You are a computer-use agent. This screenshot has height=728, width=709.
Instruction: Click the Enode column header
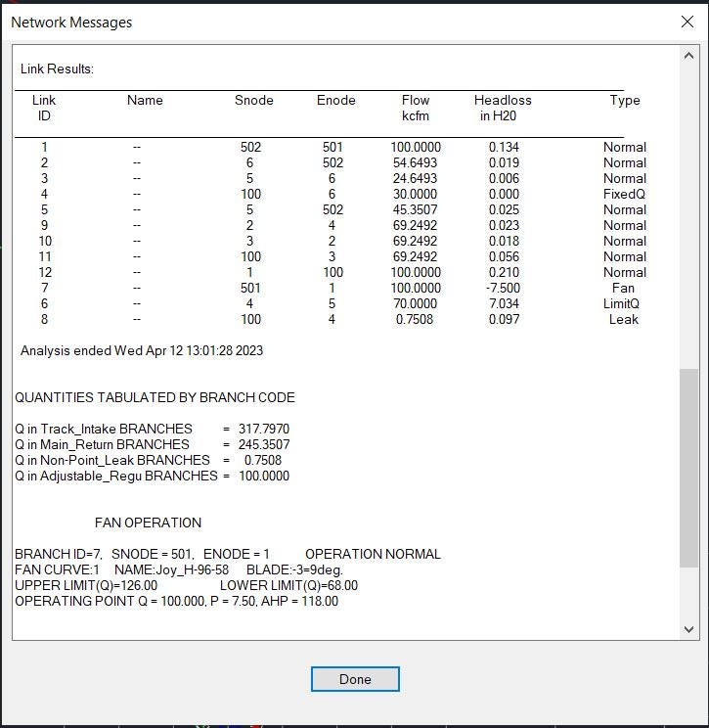pyautogui.click(x=336, y=100)
